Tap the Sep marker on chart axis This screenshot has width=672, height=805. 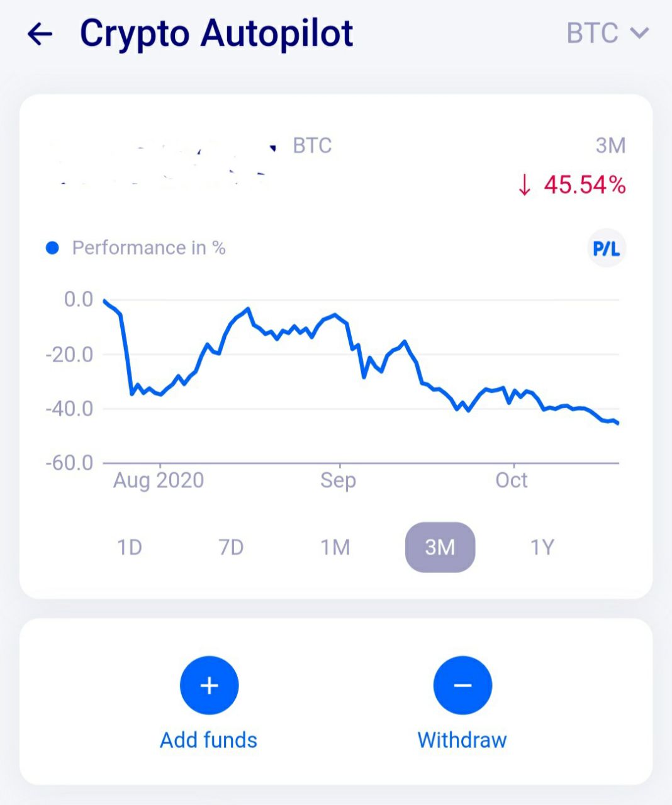(339, 480)
